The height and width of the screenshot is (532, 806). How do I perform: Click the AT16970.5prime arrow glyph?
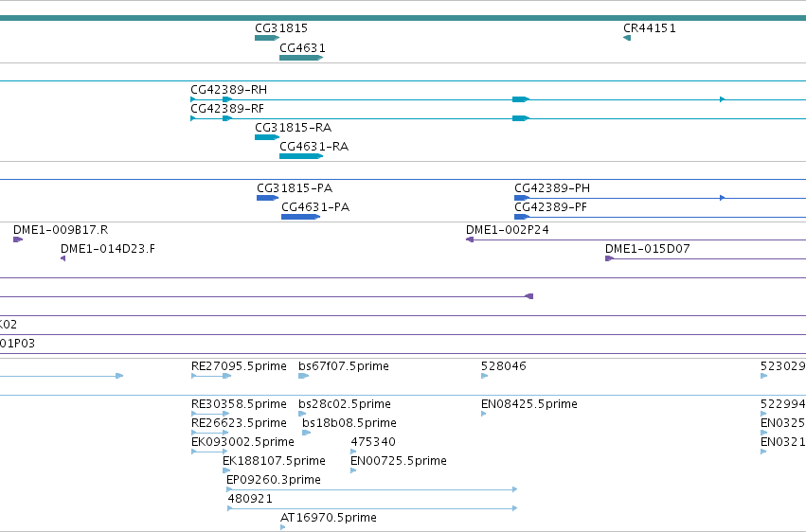[x=283, y=527]
